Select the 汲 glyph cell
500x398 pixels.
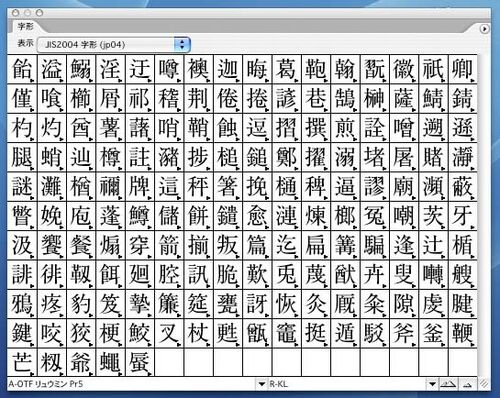click(23, 245)
